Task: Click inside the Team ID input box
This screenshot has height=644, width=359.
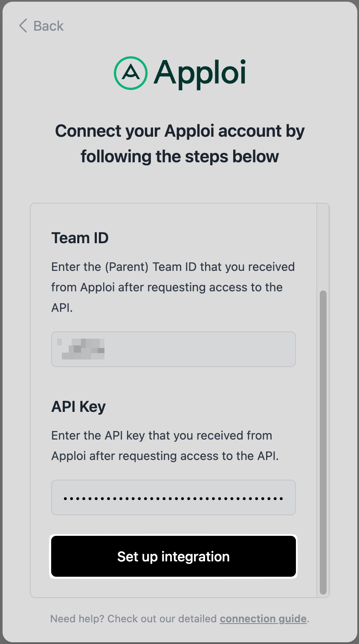Action: 173,349
